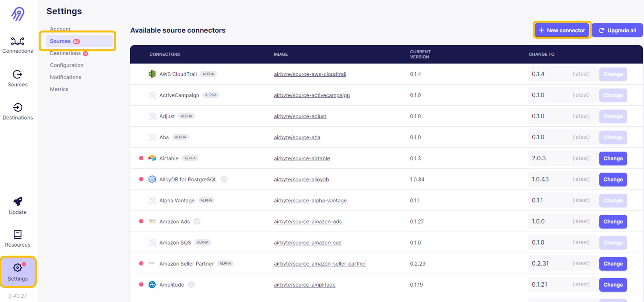Open the Notifications settings section

coord(66,77)
